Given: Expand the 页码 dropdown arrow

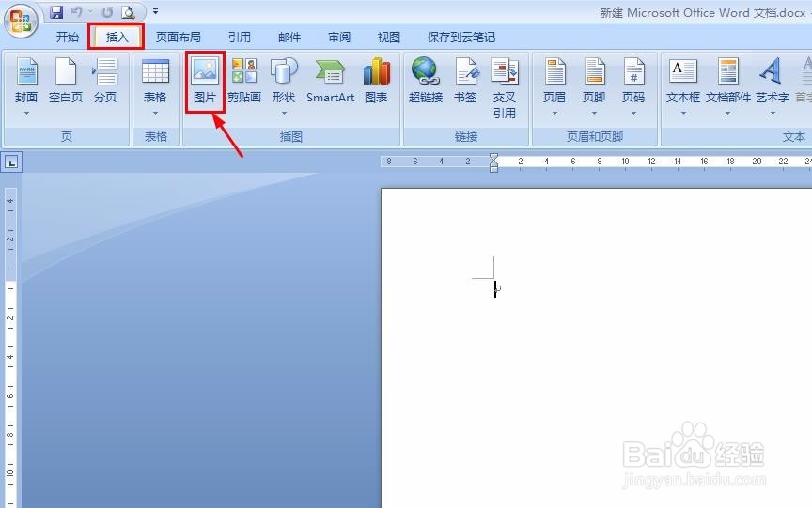Looking at the screenshot, I should coord(633,113).
